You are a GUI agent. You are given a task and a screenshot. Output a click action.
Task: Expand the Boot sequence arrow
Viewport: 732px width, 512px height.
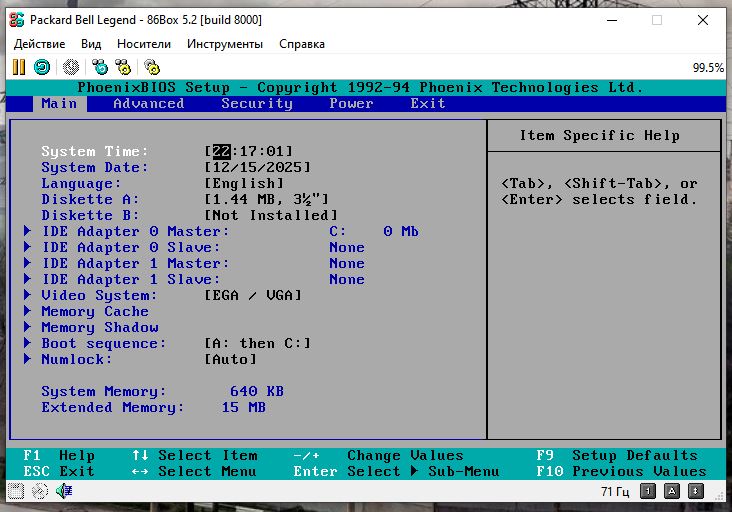pos(28,343)
